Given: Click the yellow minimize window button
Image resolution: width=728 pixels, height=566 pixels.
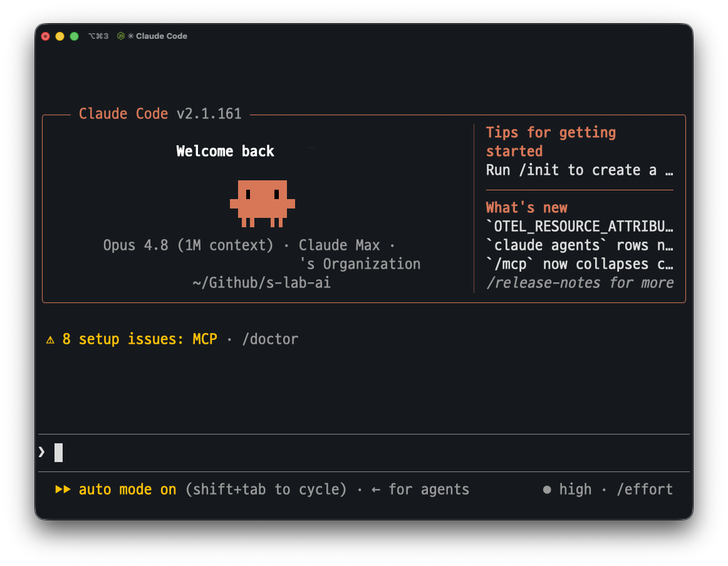Looking at the screenshot, I should point(60,36).
